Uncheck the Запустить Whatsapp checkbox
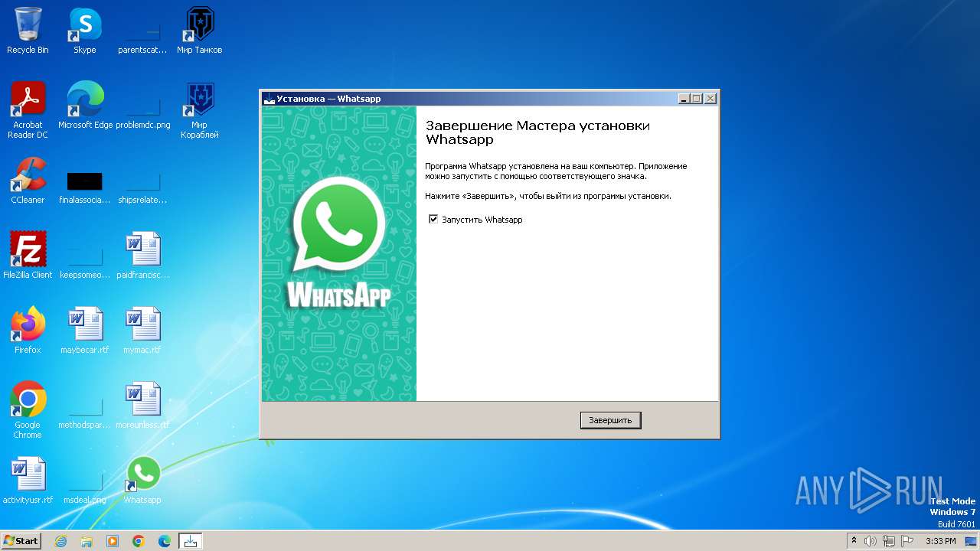The height and width of the screenshot is (551, 980). 433,220
